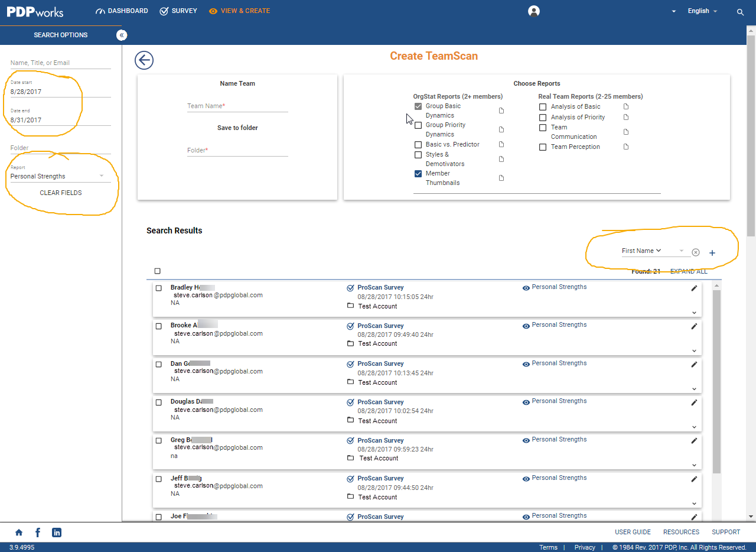756x552 pixels.
Task: Open the Terms link
Action: tap(548, 548)
